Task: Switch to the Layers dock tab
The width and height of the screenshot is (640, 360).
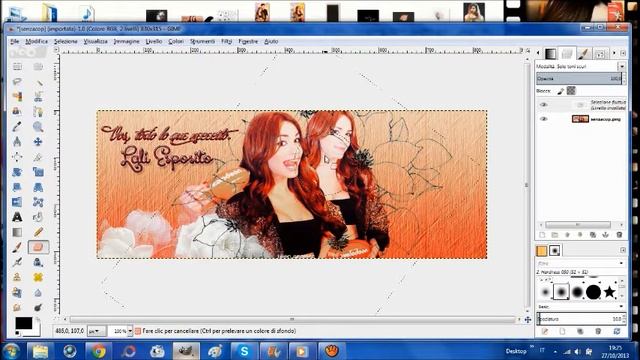Action: point(567,53)
